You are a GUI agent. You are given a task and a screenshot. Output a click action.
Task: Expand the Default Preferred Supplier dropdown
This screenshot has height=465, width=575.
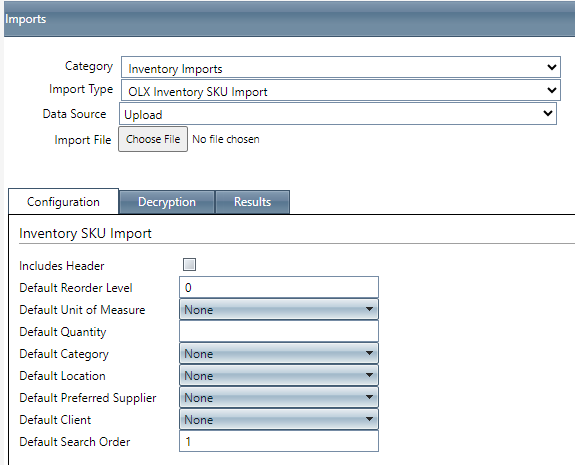279,397
